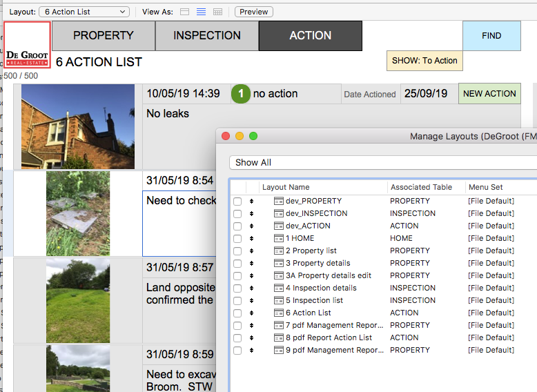Image resolution: width=537 pixels, height=392 pixels.
Task: Sort by Menu Set column header
Action: pos(500,187)
